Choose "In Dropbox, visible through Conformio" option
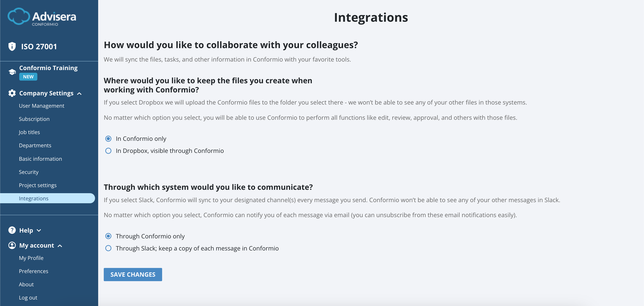This screenshot has width=644, height=306. point(108,151)
